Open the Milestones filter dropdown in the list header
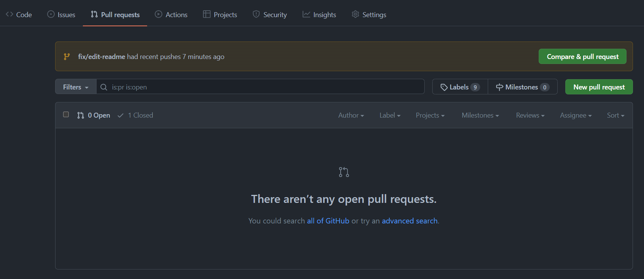The image size is (644, 279). click(481, 115)
